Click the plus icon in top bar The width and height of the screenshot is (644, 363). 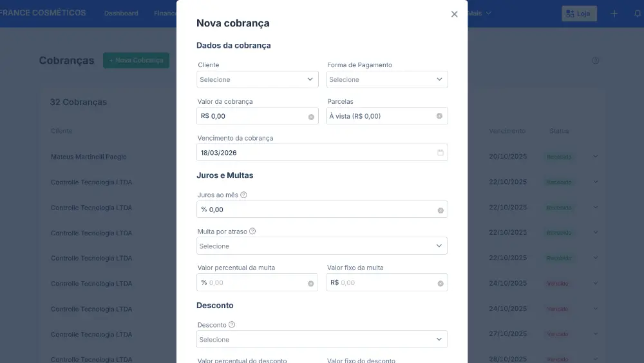point(614,14)
